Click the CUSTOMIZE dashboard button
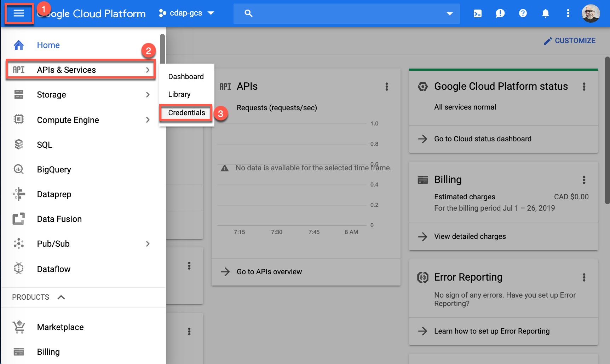Viewport: 610px width, 364px height. [570, 40]
